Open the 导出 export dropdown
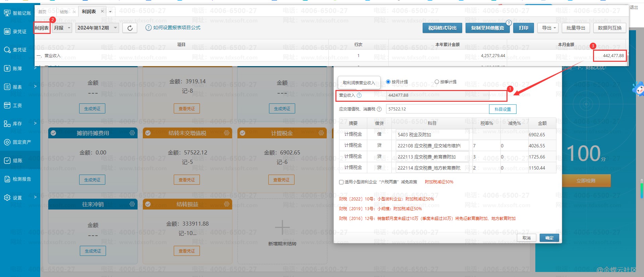 [x=547, y=28]
